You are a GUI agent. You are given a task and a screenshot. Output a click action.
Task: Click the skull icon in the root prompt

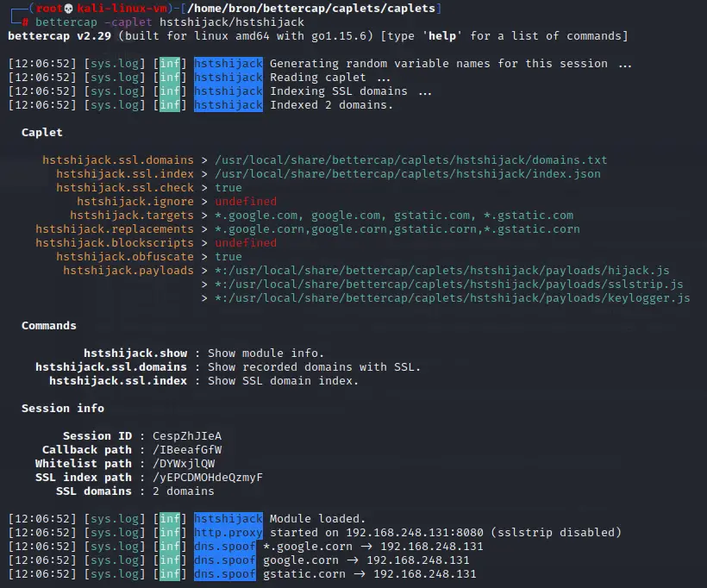[x=68, y=9]
